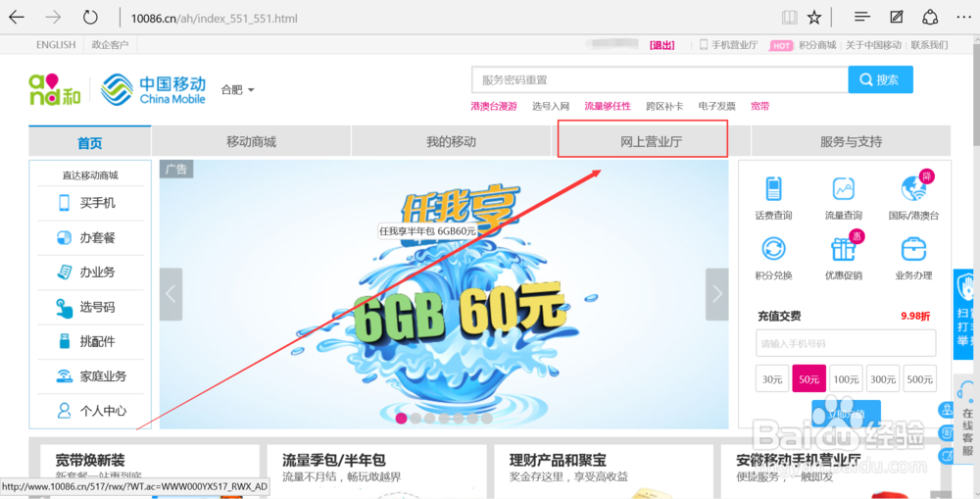Open 政企客户 link
The height and width of the screenshot is (499, 980).
coord(110,45)
